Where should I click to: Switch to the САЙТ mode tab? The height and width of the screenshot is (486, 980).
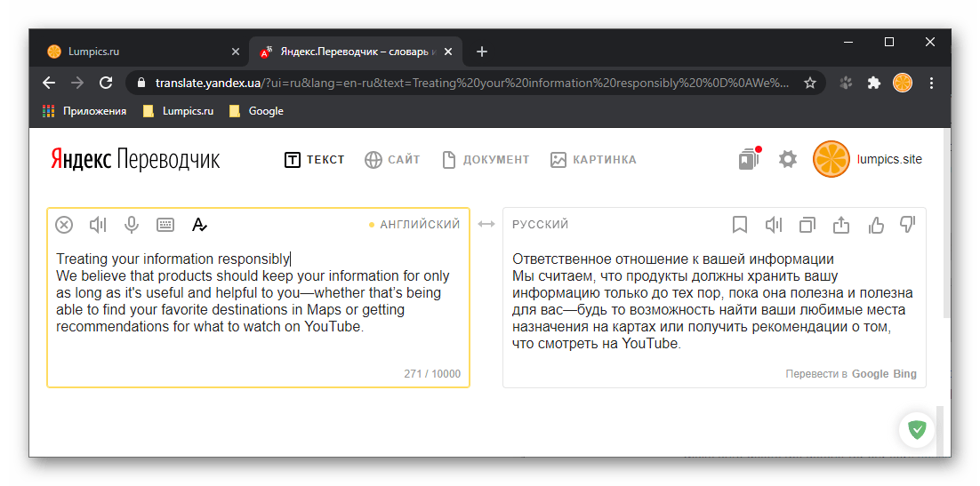(x=392, y=160)
